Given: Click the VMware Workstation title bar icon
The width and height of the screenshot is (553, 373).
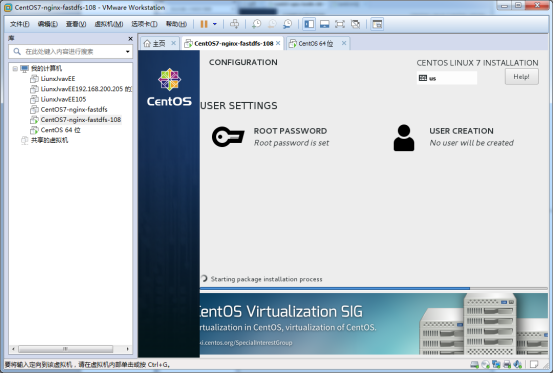Looking at the screenshot, I should tap(8, 7).
